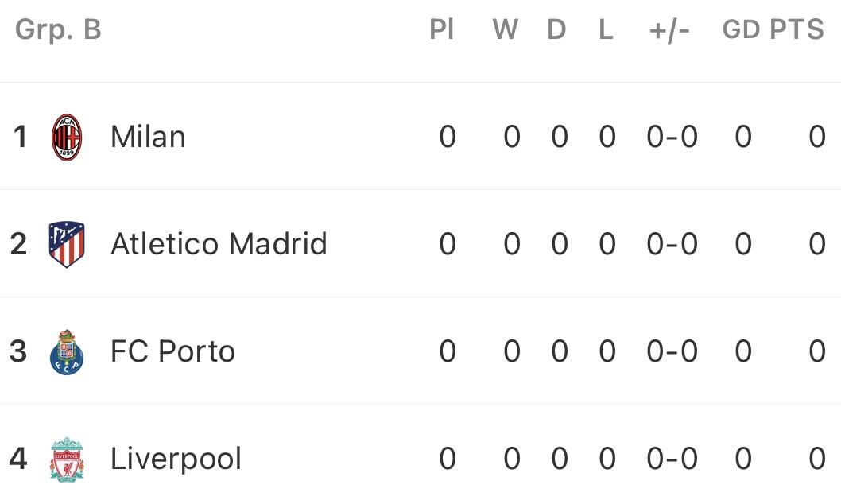Click the GD column header

[741, 29]
